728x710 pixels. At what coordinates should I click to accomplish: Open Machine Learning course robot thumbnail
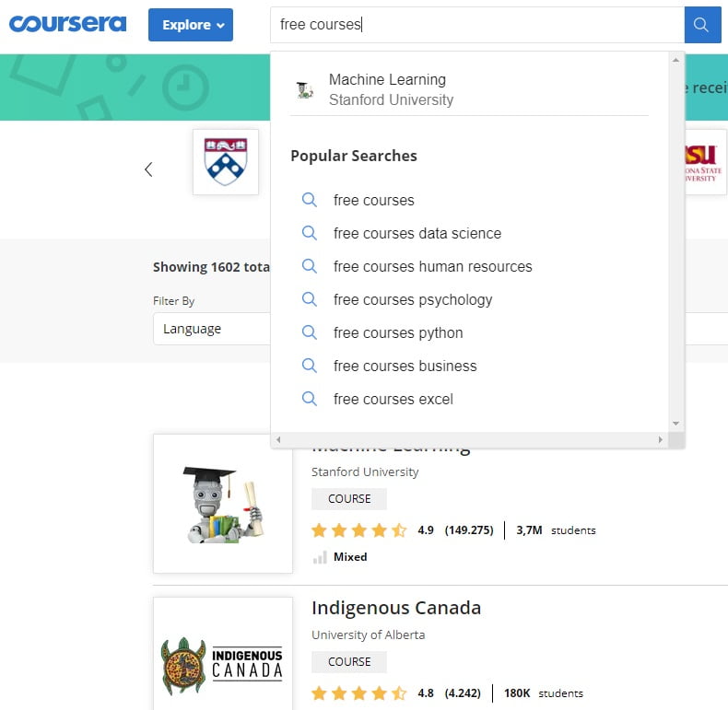pyautogui.click(x=223, y=504)
